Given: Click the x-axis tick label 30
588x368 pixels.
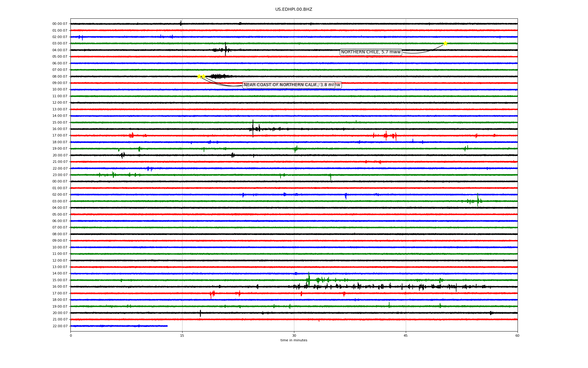Looking at the screenshot, I should click(294, 335).
